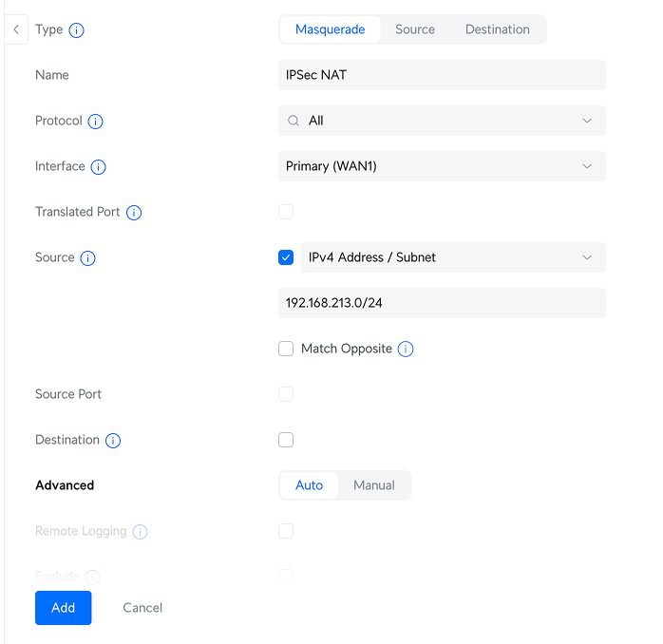Open the Type info icon
The height and width of the screenshot is (644, 663).
[77, 30]
